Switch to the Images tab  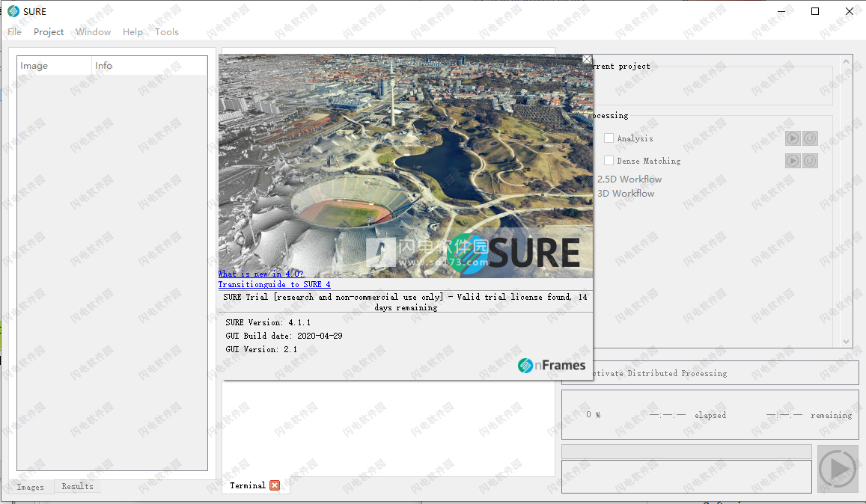[31, 487]
